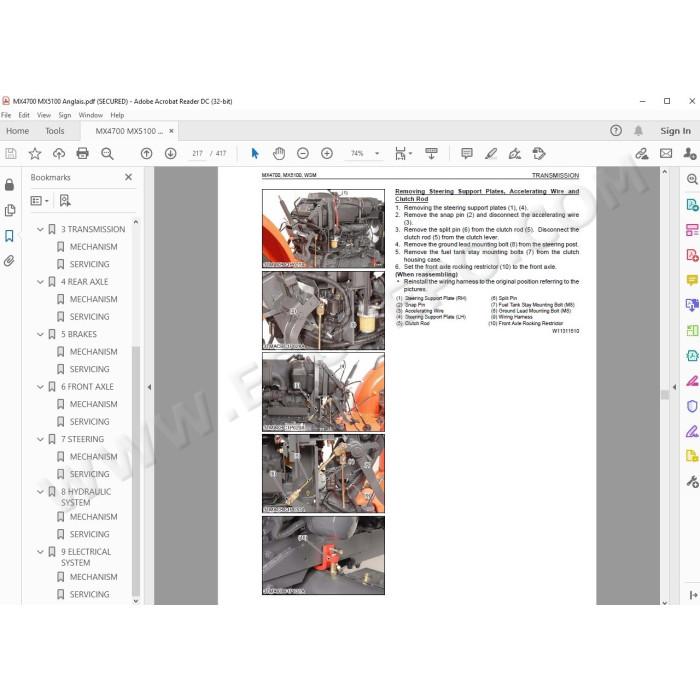
Task: Click the Save file icon
Action: pos(11,154)
